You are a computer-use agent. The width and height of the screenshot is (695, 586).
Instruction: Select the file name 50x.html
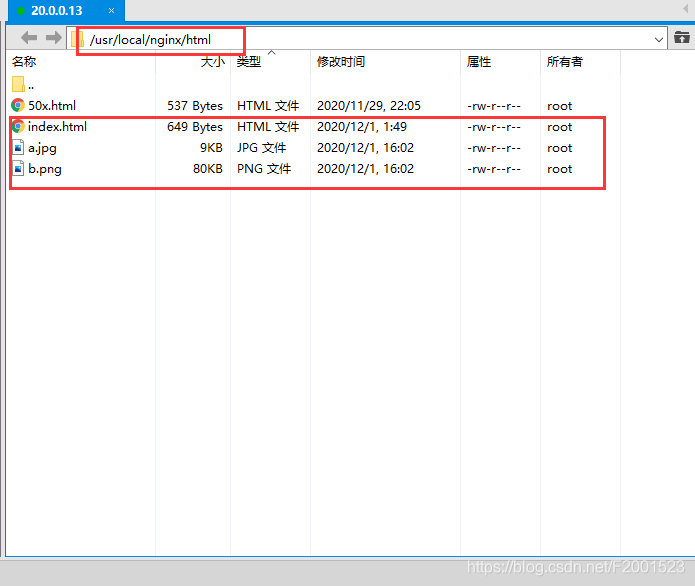(x=52, y=105)
